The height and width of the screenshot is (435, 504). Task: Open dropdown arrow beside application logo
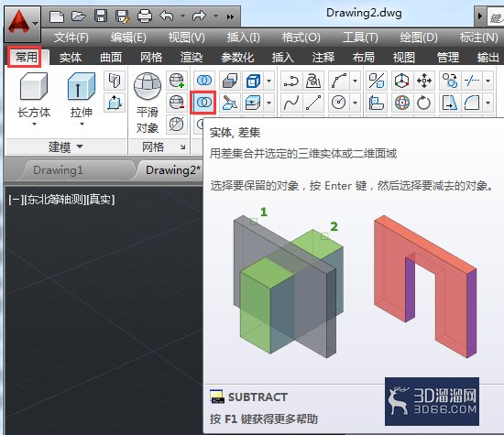coord(36,23)
